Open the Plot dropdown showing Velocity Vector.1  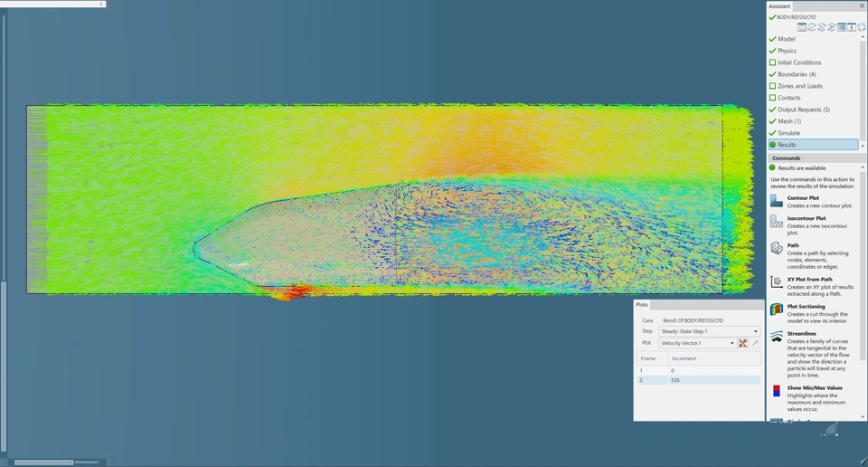697,343
